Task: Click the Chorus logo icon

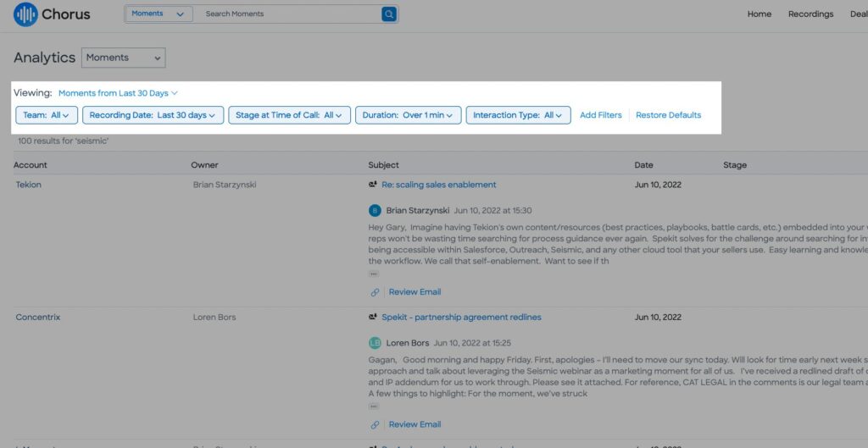Action: coord(25,14)
